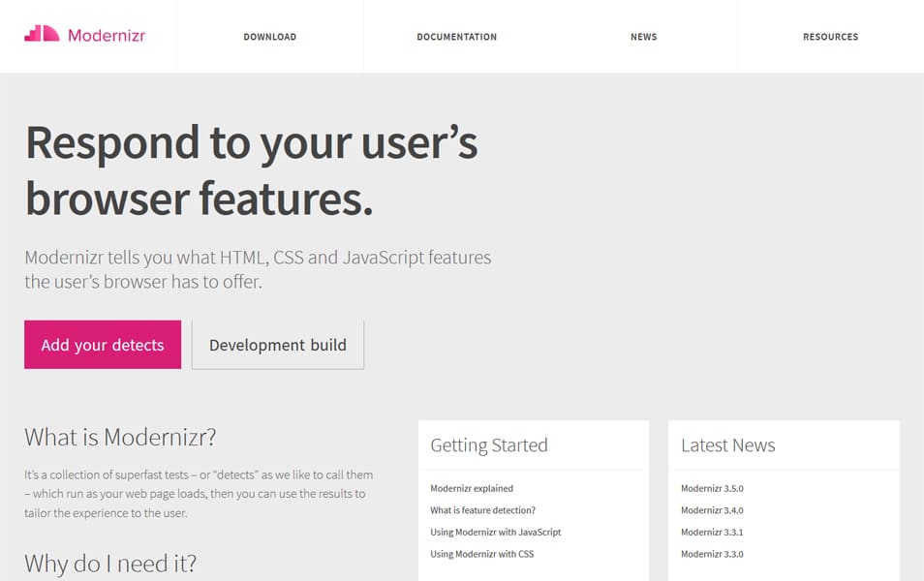Viewport: 924px width, 581px height.
Task: Click the Latest News panel heading
Action: tap(727, 445)
